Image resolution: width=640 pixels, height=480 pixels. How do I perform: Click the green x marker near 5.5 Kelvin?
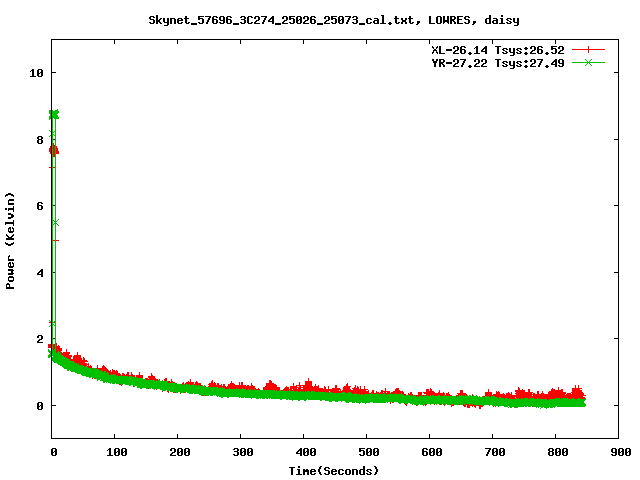(56, 222)
